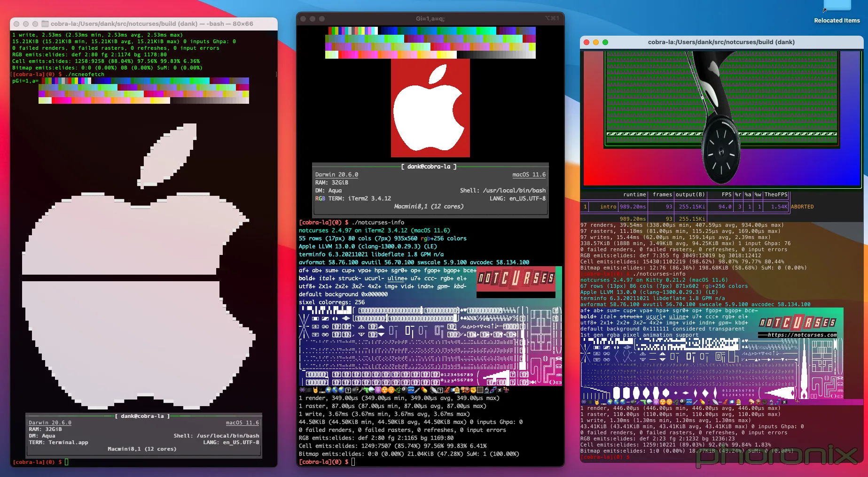Click 'TERM: Terminal.app' in the left terminal
This screenshot has width=868, height=477.
point(58,442)
